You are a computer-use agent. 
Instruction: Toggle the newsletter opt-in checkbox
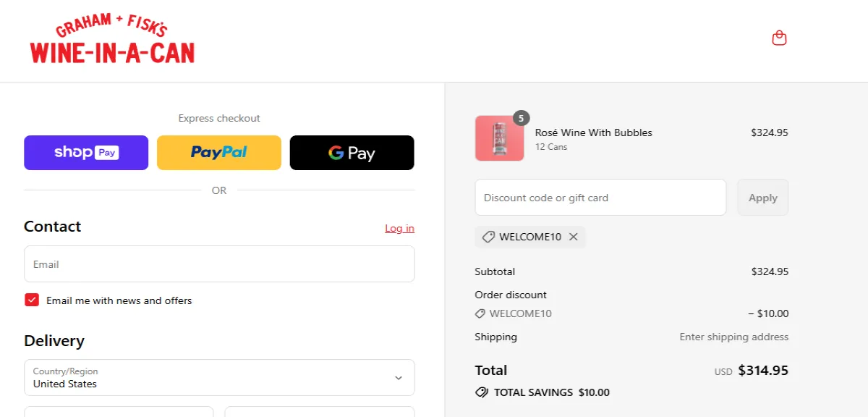point(32,299)
